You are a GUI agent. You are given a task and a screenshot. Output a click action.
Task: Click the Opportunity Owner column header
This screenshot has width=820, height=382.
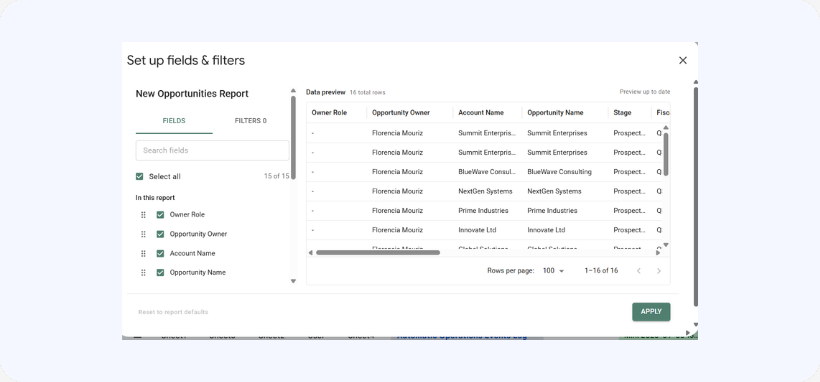click(x=401, y=113)
